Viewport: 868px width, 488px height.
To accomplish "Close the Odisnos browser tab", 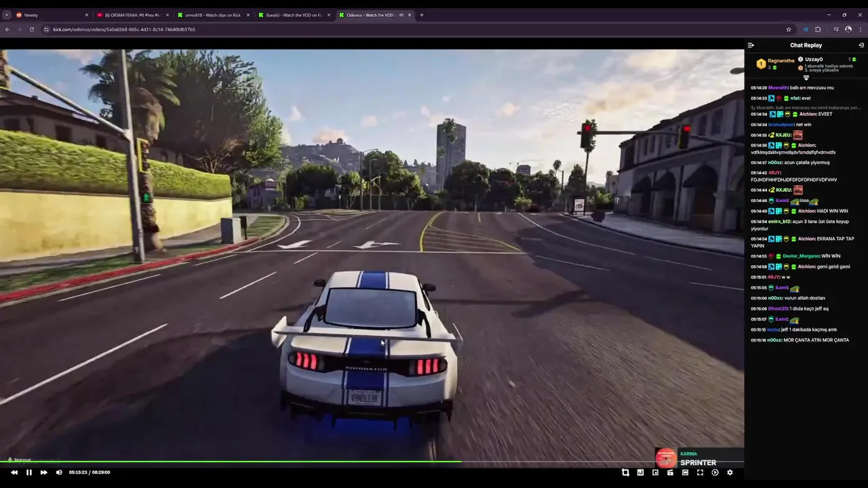I will 410,15.
